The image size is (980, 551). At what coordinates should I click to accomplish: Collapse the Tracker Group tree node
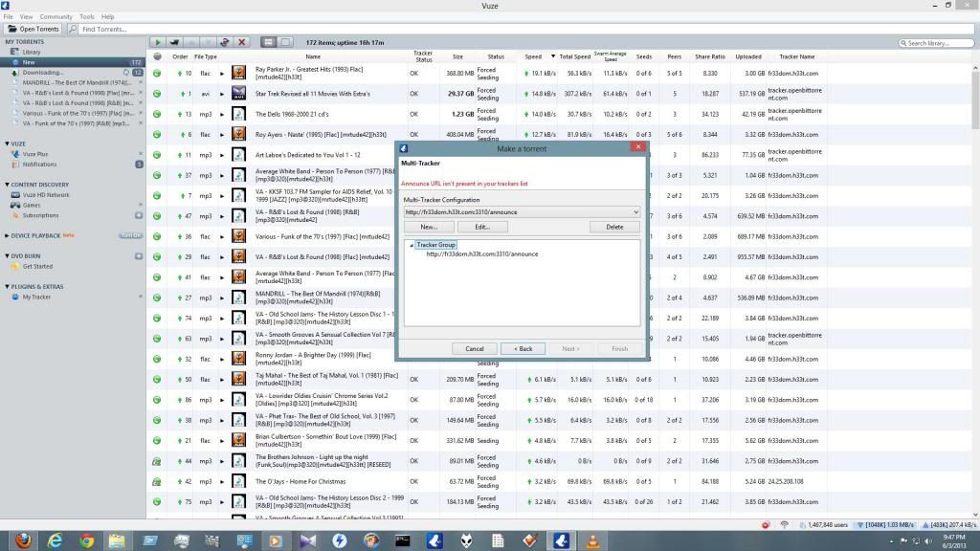pos(412,246)
